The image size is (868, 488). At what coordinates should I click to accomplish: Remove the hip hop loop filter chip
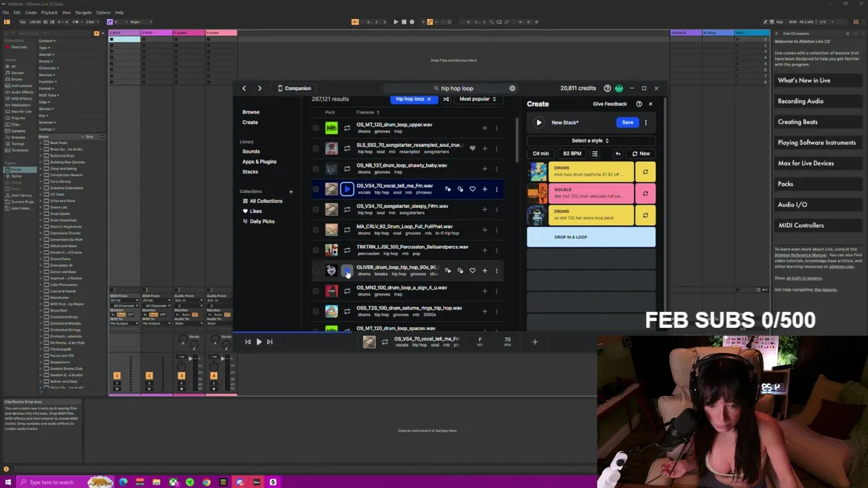429,99
